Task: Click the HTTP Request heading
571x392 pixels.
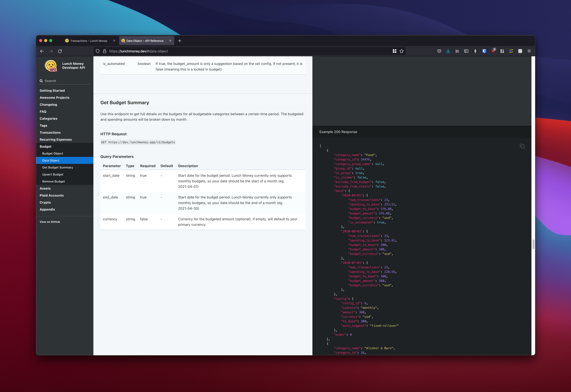Action: point(114,134)
